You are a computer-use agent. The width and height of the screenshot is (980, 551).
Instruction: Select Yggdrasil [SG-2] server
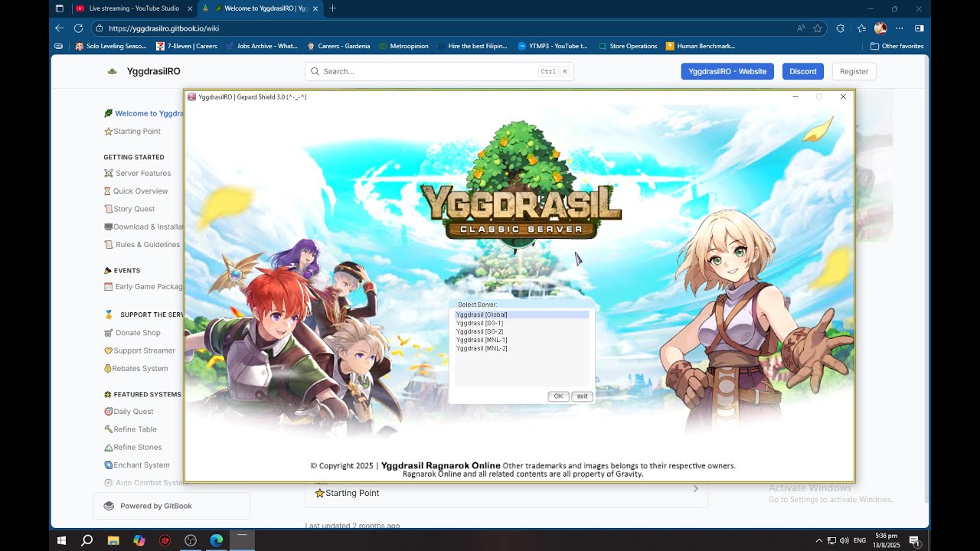pyautogui.click(x=480, y=331)
